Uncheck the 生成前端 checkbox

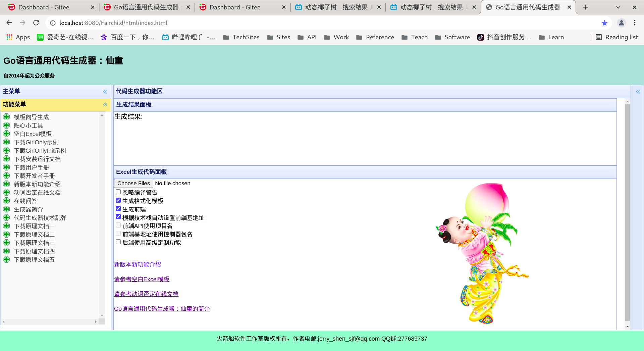coord(118,209)
